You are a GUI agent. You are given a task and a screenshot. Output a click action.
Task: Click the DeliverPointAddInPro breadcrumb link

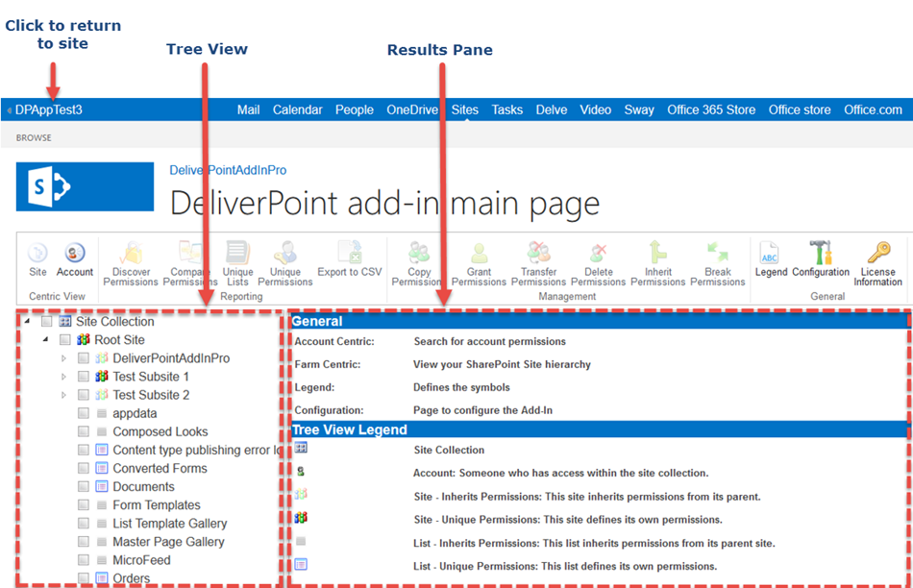(x=228, y=170)
